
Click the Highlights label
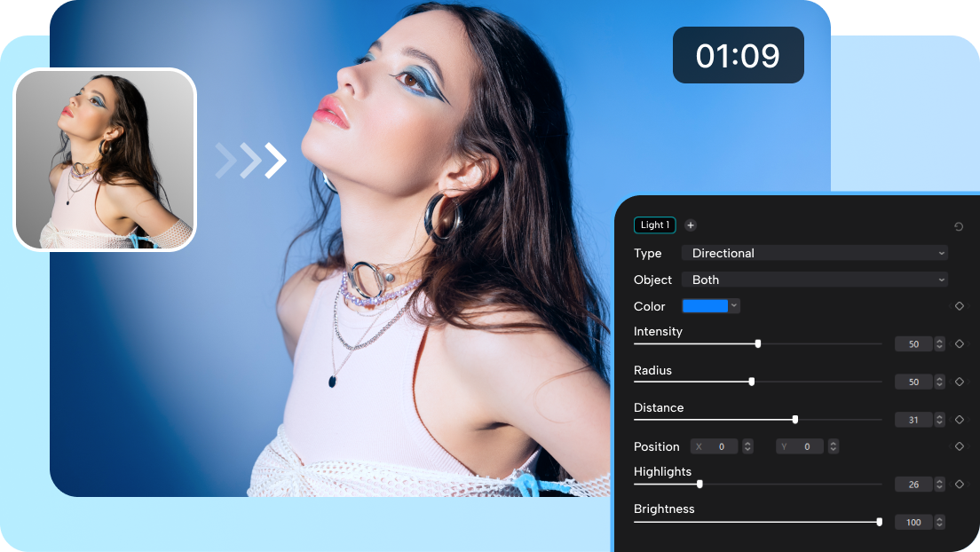(x=662, y=471)
